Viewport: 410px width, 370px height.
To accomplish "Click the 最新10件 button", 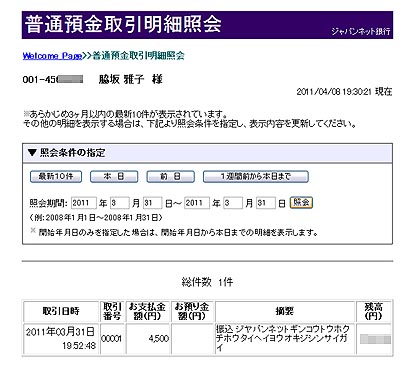I will point(56,177).
